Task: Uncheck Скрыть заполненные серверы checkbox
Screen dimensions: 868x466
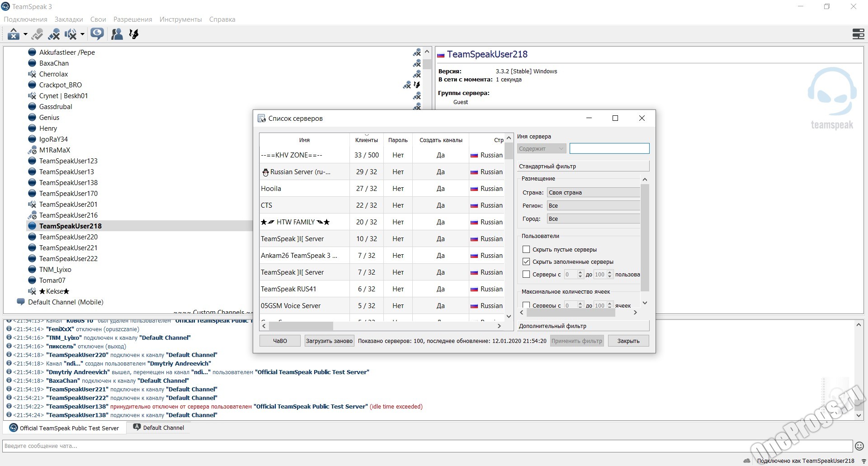Action: pos(526,262)
